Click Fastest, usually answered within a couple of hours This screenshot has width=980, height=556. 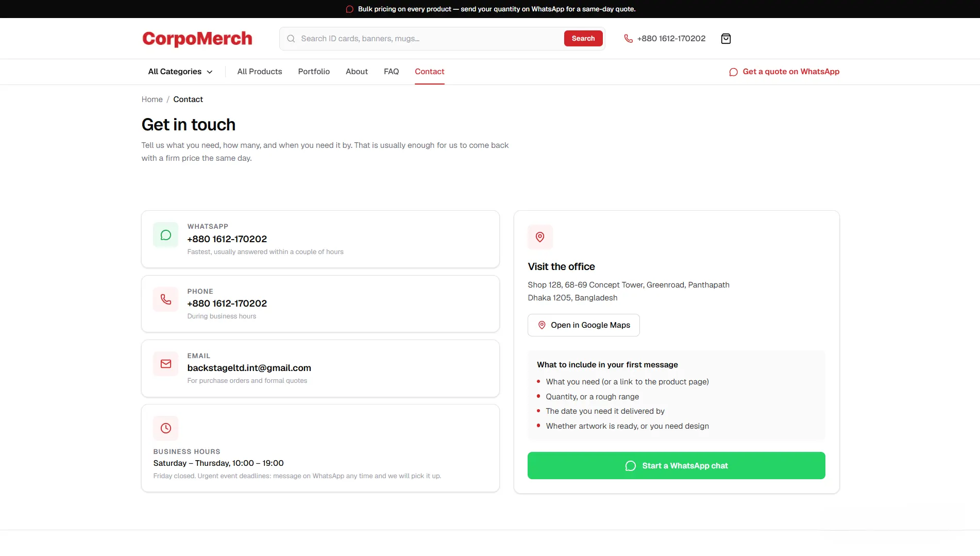tap(265, 252)
